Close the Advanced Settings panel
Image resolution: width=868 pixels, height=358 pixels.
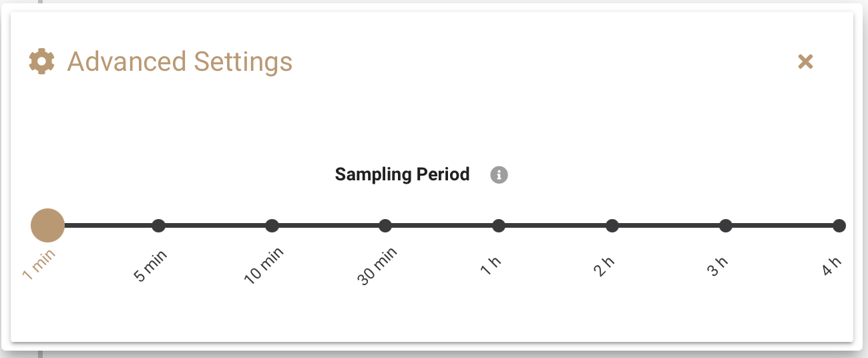[805, 61]
